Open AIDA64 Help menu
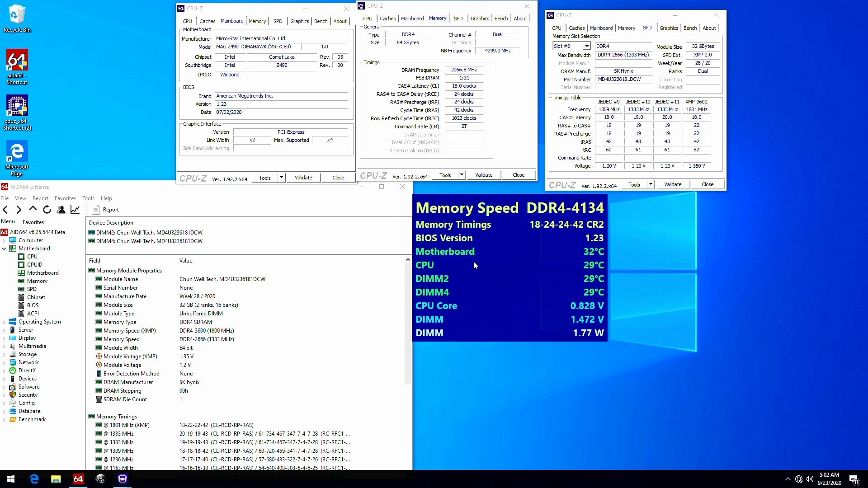 [106, 198]
